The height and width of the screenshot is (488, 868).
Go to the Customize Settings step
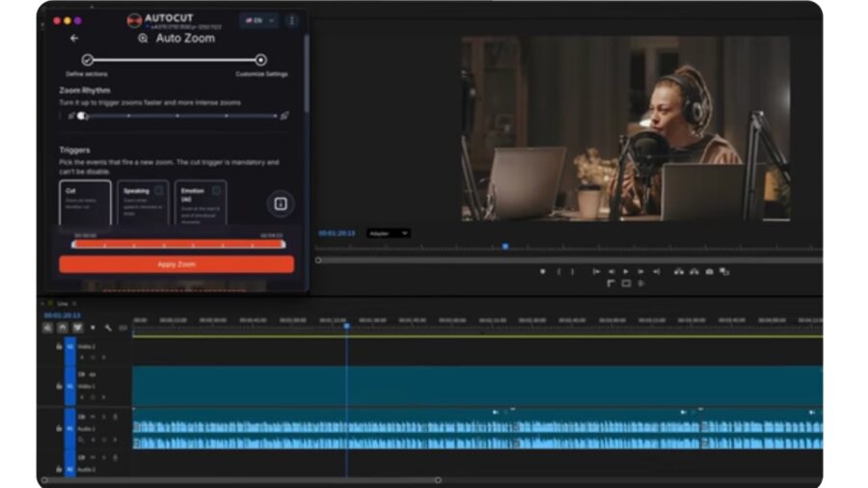click(x=261, y=60)
